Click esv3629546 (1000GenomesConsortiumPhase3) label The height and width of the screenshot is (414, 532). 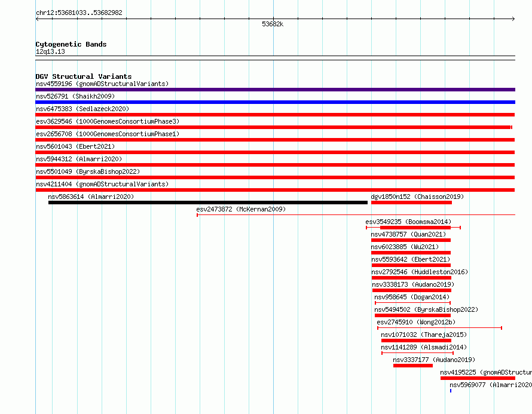point(108,121)
